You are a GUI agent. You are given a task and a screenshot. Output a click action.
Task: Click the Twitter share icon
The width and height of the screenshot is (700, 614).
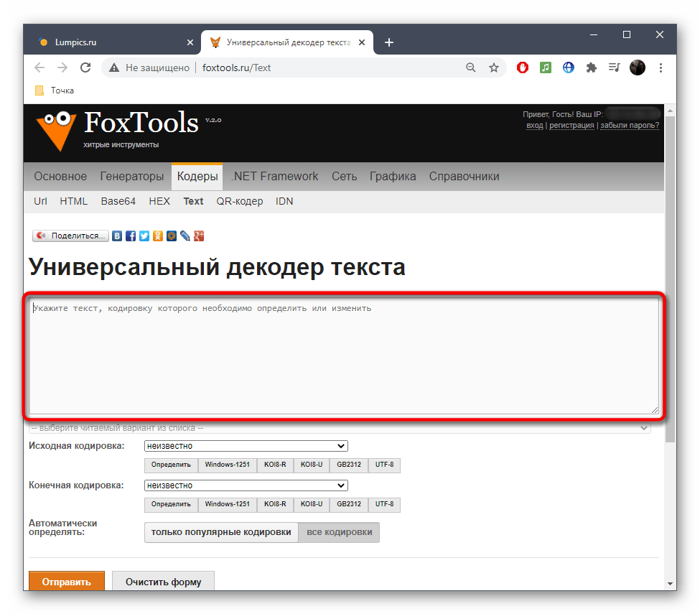click(x=144, y=236)
